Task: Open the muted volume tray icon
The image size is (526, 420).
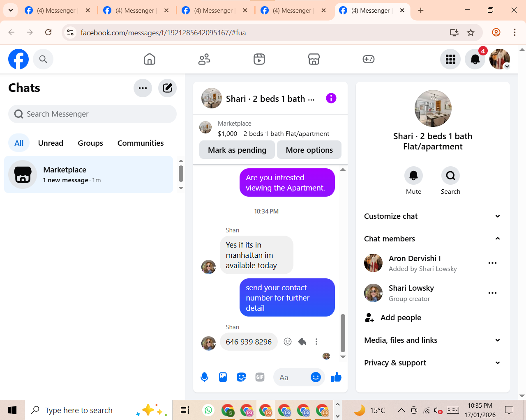Action: click(438, 411)
